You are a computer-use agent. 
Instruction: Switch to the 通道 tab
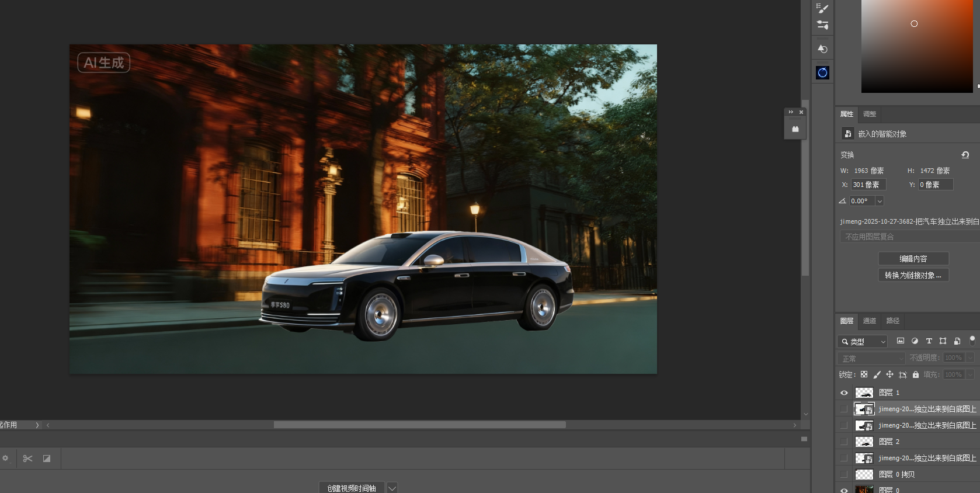869,321
